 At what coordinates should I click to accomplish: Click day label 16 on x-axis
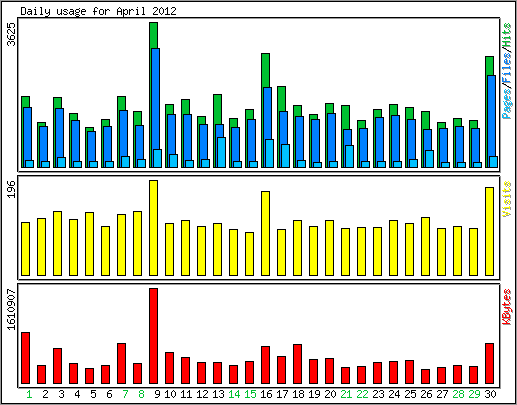pyautogui.click(x=266, y=394)
